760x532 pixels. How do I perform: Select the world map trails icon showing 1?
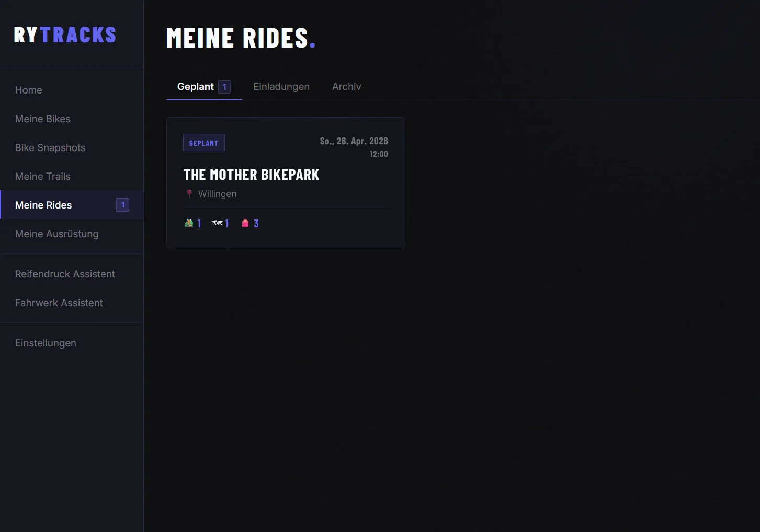pos(217,223)
